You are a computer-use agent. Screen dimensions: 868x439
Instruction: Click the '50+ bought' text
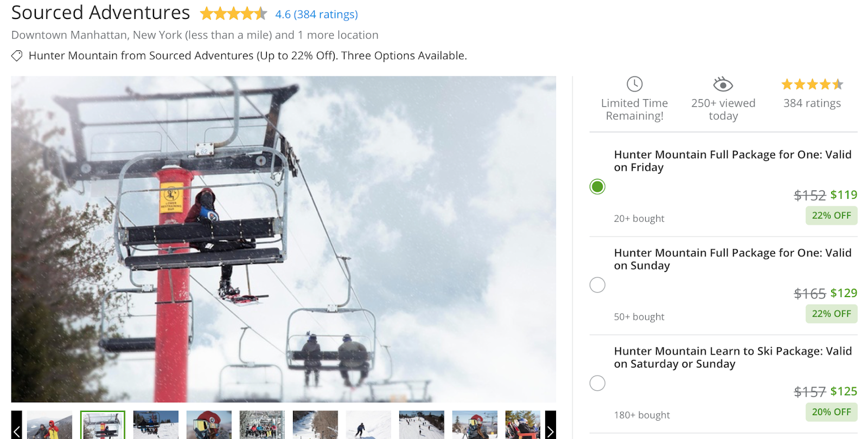pyautogui.click(x=639, y=317)
